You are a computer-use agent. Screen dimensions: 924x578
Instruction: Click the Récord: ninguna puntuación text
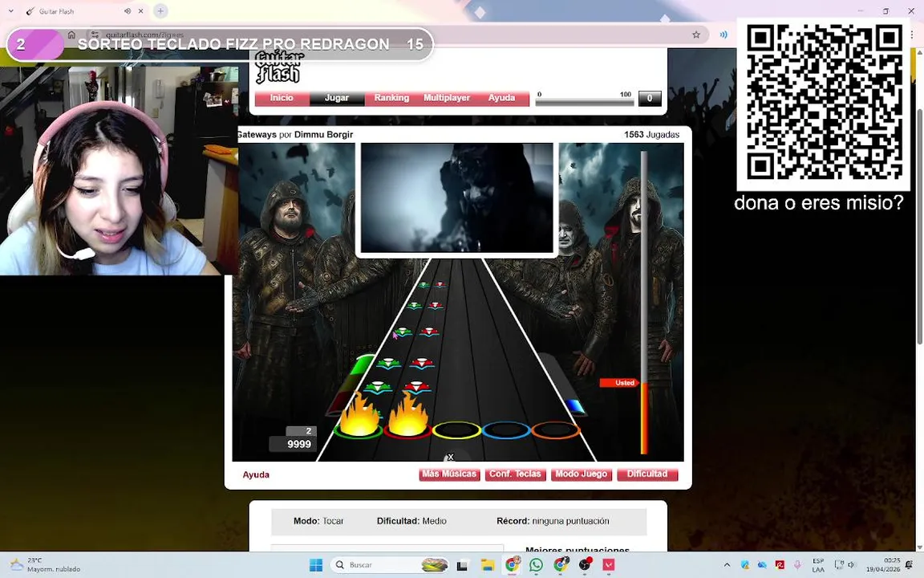[x=553, y=521]
